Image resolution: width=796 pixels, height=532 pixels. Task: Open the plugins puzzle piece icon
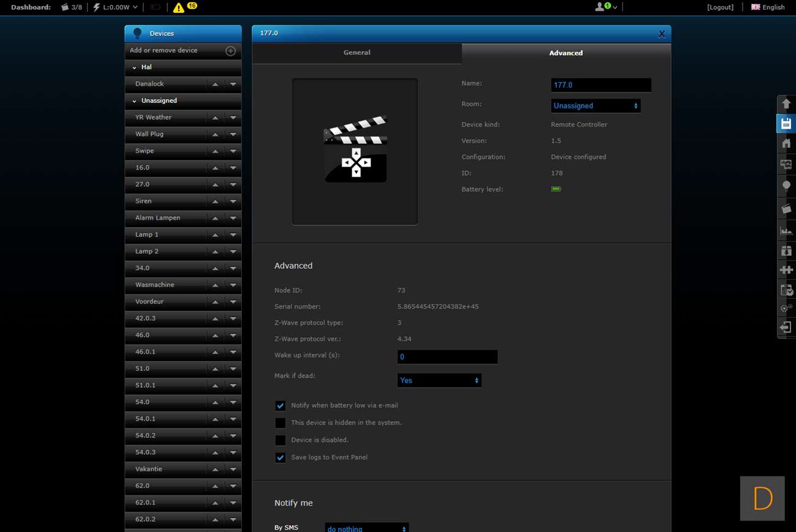pos(786,269)
